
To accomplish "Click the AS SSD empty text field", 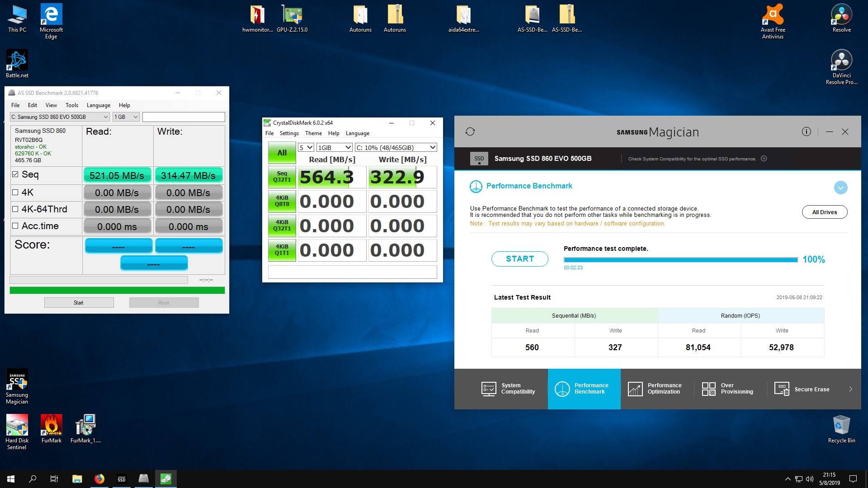I will [184, 117].
